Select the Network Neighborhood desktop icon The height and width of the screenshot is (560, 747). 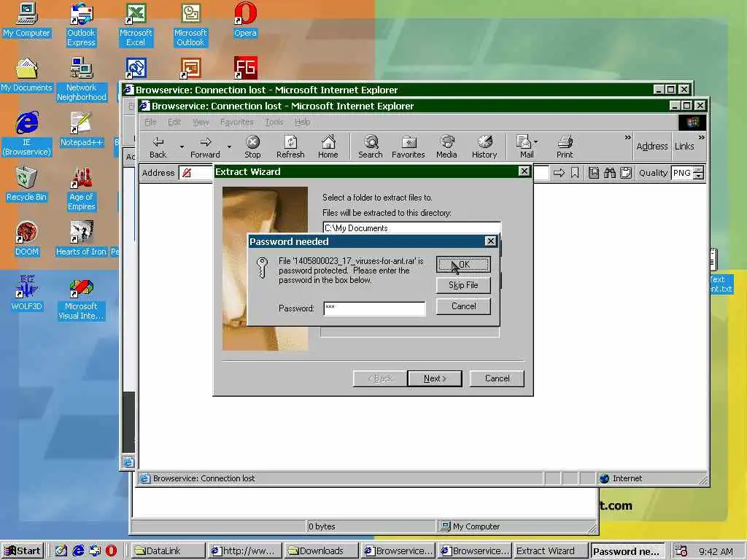tap(81, 79)
